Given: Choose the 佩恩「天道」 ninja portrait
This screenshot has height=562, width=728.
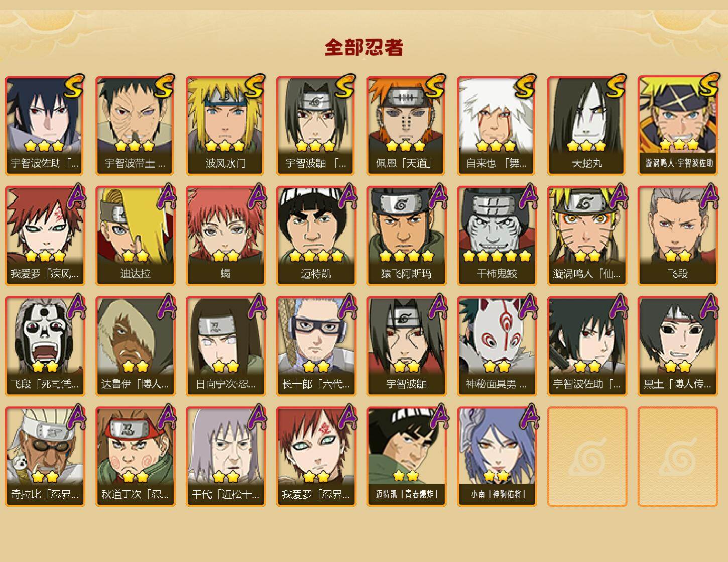Looking at the screenshot, I should coord(406,125).
